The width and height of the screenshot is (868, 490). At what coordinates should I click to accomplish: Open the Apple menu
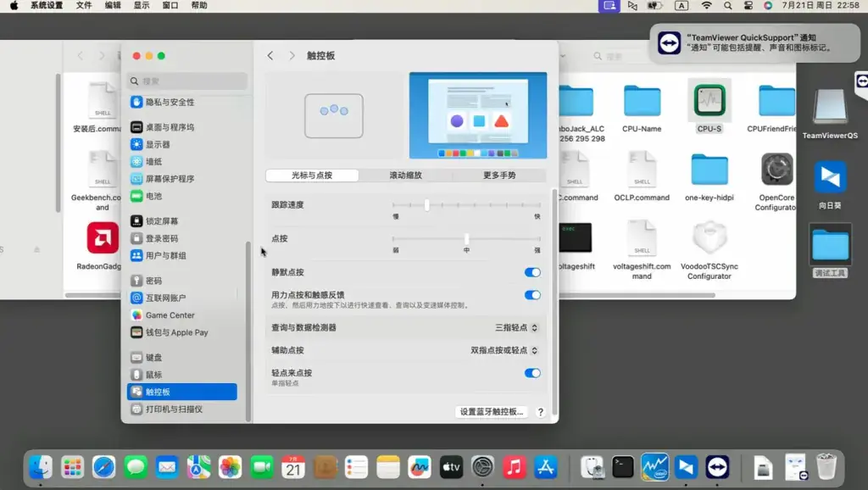(x=14, y=6)
